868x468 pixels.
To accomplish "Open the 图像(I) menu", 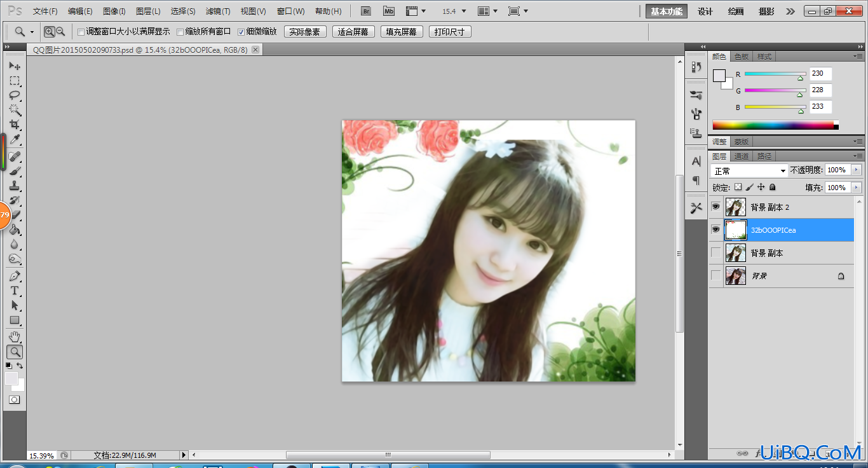I will click(114, 11).
